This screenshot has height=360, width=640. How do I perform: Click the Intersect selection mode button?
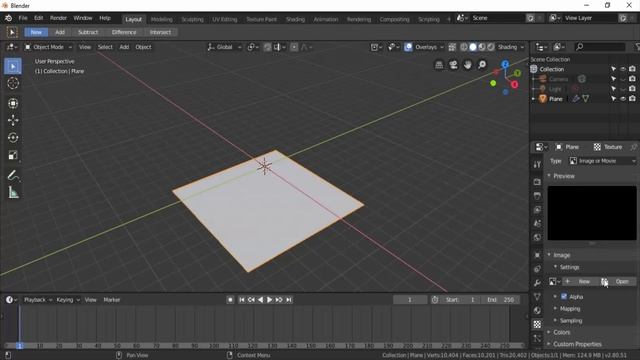pos(160,32)
